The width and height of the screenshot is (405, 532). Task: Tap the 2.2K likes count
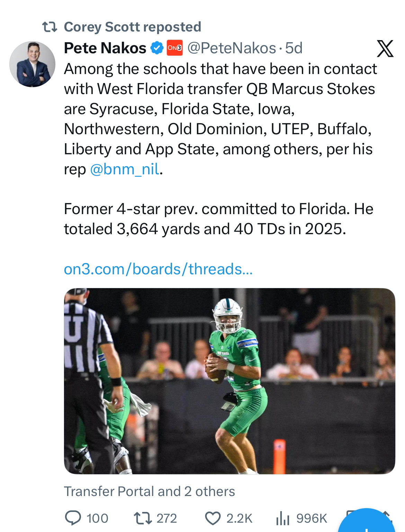pyautogui.click(x=239, y=519)
